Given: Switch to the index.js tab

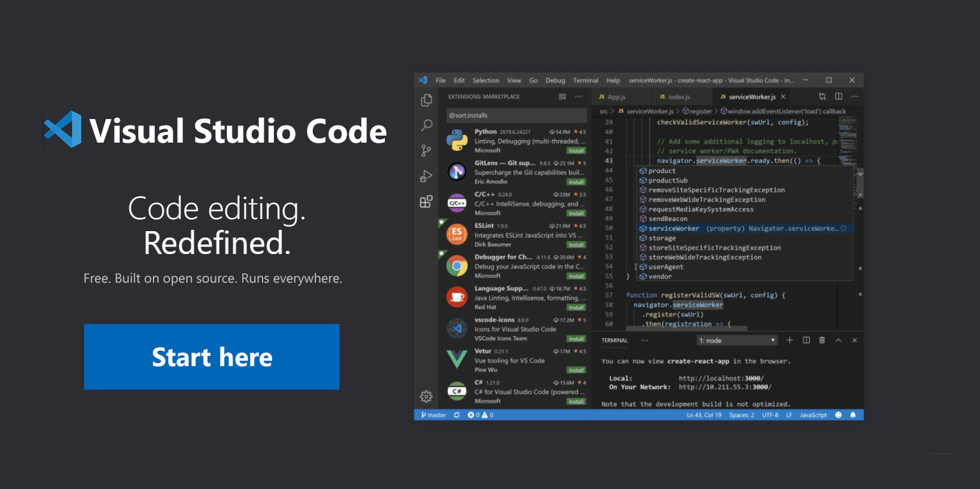Looking at the screenshot, I should point(680,96).
